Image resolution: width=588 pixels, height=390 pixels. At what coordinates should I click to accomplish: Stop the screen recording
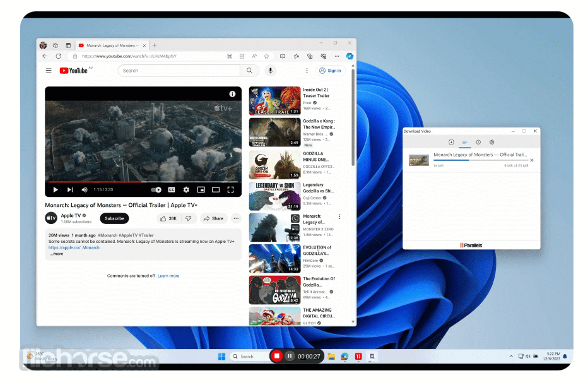(277, 356)
